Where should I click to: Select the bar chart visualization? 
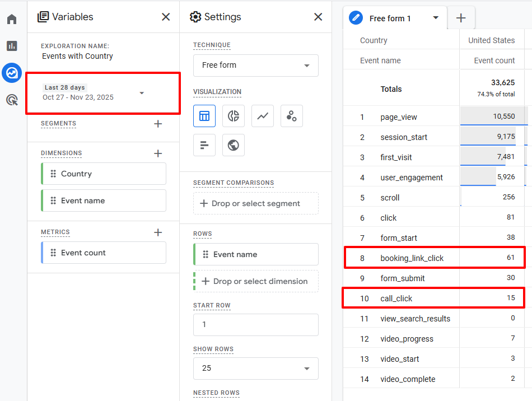(204, 145)
